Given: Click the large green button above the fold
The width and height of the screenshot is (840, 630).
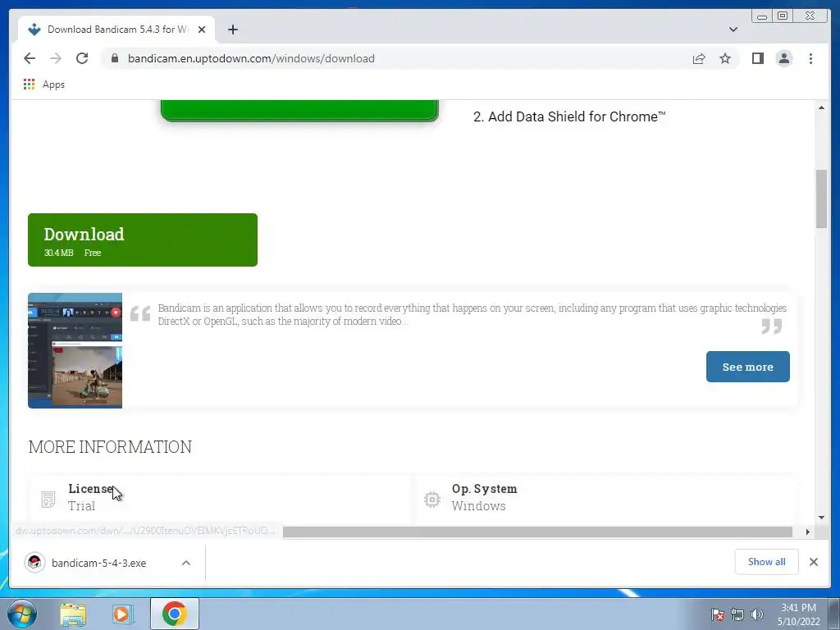Looking at the screenshot, I should coord(299,111).
